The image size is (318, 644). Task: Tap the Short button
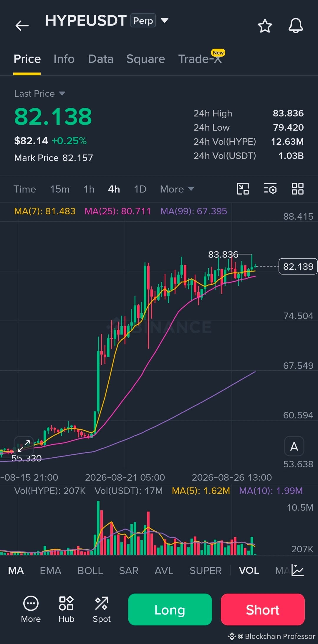click(x=263, y=609)
